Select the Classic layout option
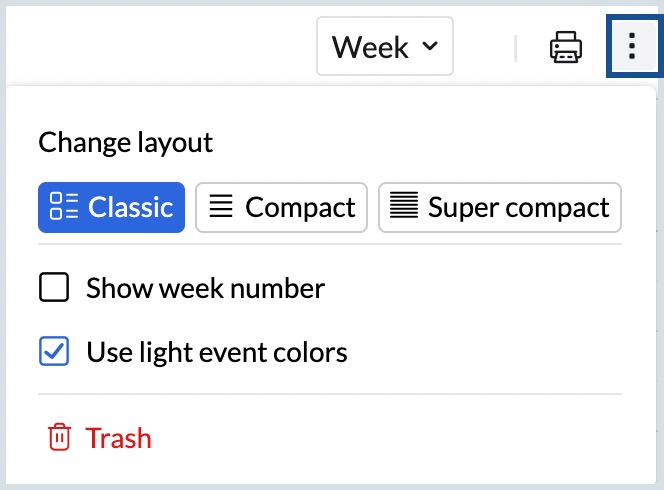The width and height of the screenshot is (664, 490). (x=112, y=207)
